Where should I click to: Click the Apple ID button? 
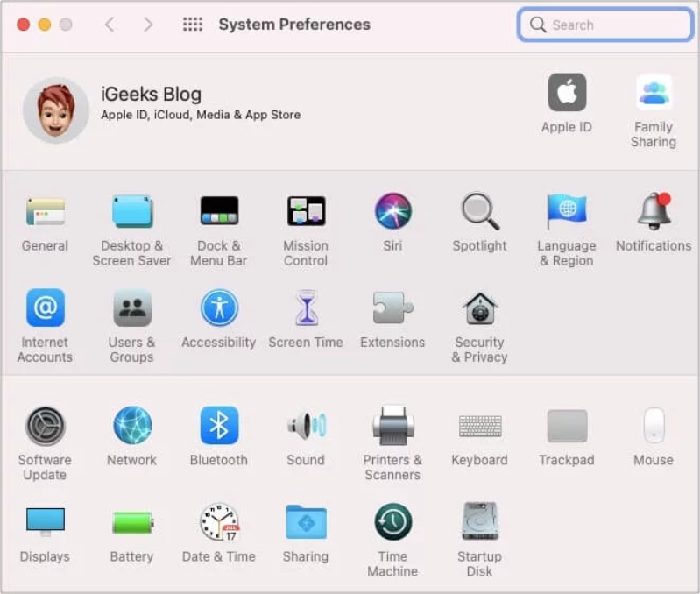click(x=567, y=93)
